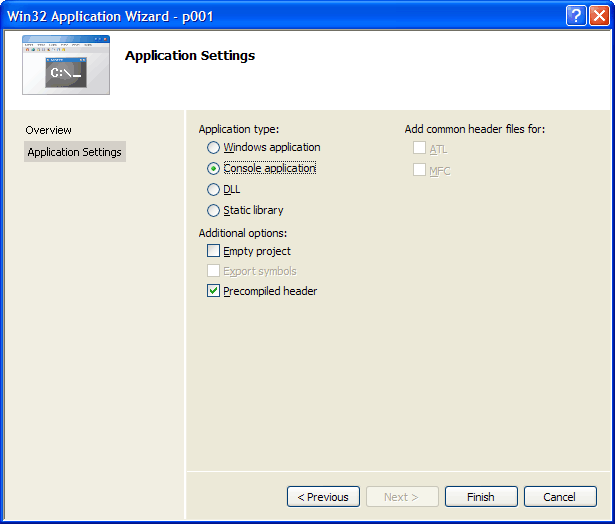This screenshot has height=524, width=615.
Task: Close the Win32 Application Wizard window
Action: (x=598, y=15)
